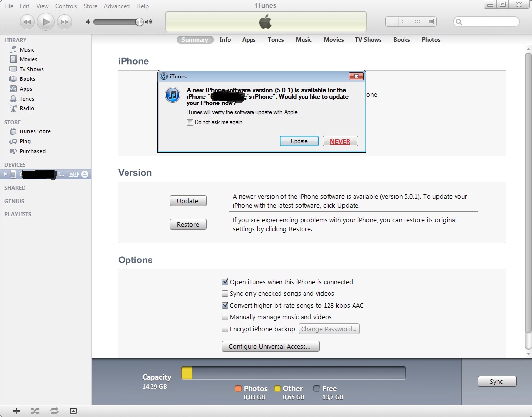Switch to grid view
The height and width of the screenshot is (417, 532).
pyautogui.click(x=417, y=22)
